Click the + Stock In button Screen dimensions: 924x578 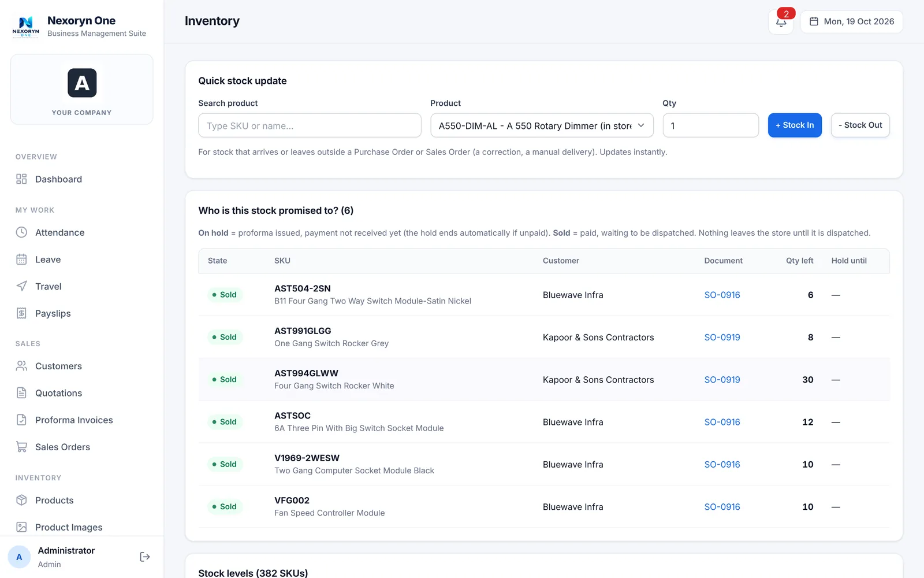point(795,125)
